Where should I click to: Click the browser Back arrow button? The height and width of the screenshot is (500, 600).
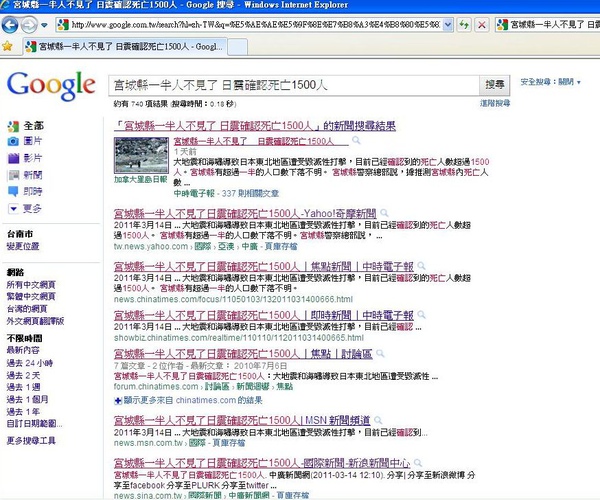click(x=10, y=25)
